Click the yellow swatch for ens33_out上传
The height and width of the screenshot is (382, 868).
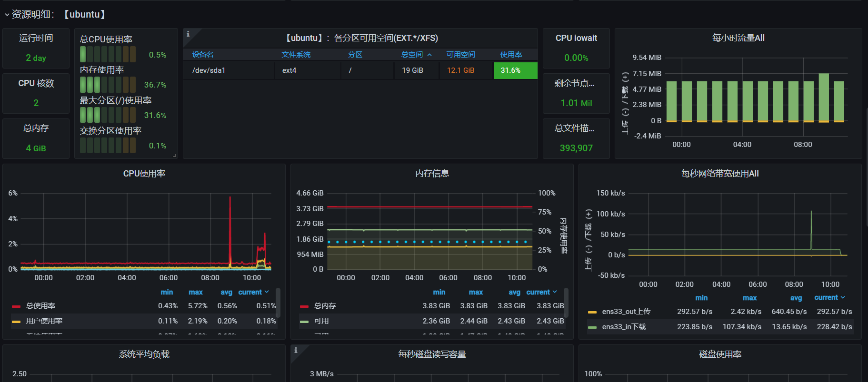tap(592, 312)
